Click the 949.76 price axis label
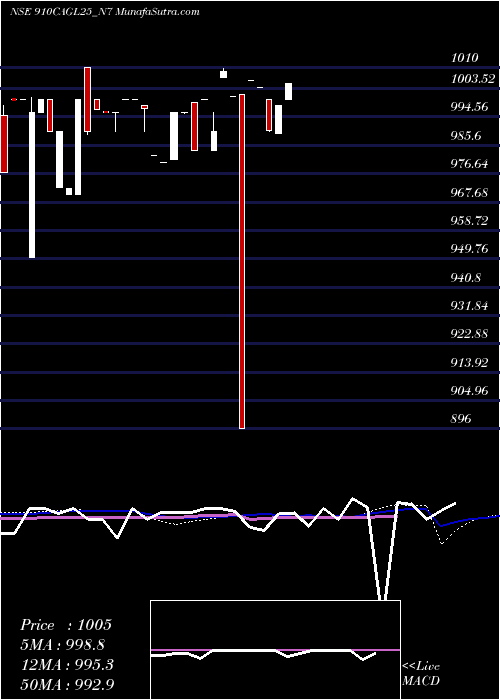Viewport: 500px width, 700px height. click(469, 249)
